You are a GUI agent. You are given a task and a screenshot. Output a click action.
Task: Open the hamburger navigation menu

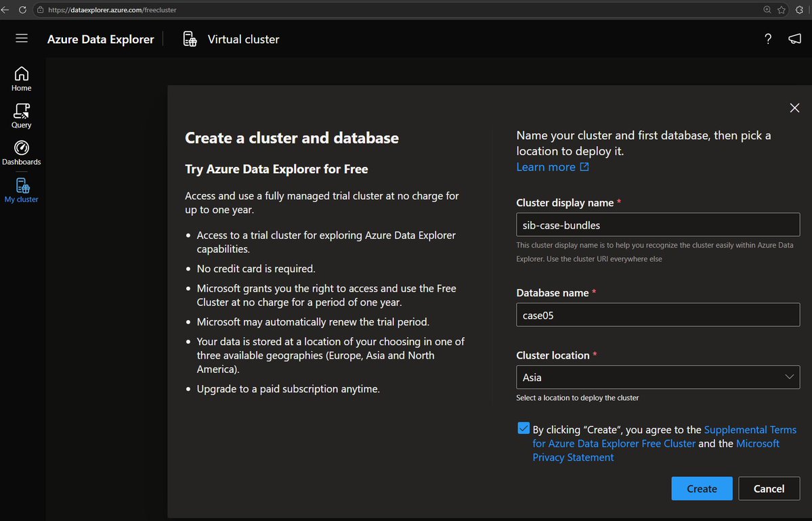[x=21, y=39]
